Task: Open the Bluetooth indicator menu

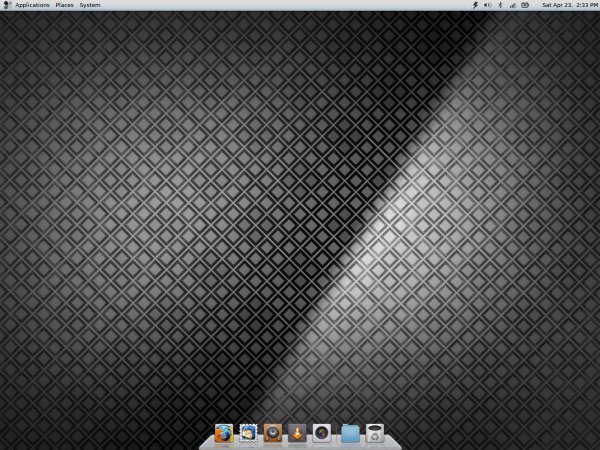Action: click(x=500, y=5)
